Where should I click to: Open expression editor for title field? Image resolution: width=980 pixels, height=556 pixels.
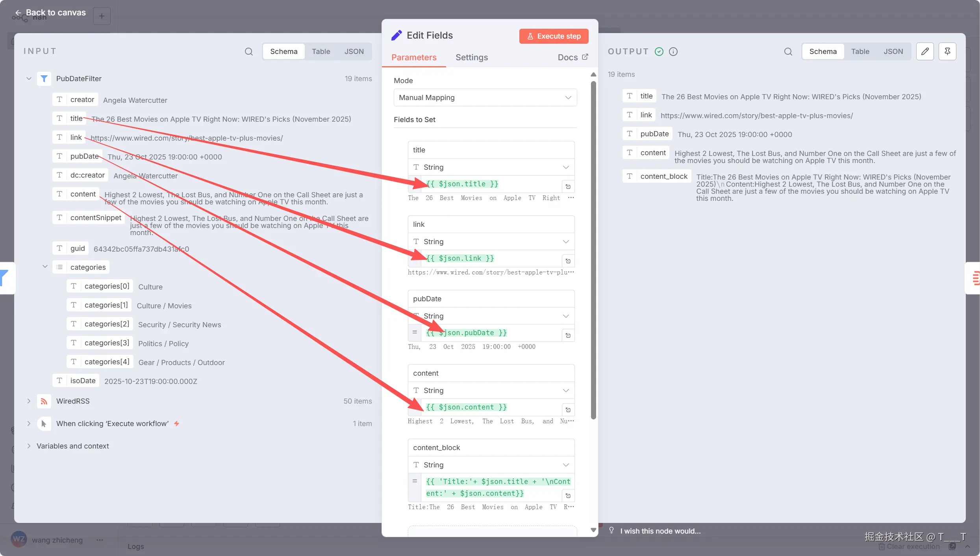[568, 187]
